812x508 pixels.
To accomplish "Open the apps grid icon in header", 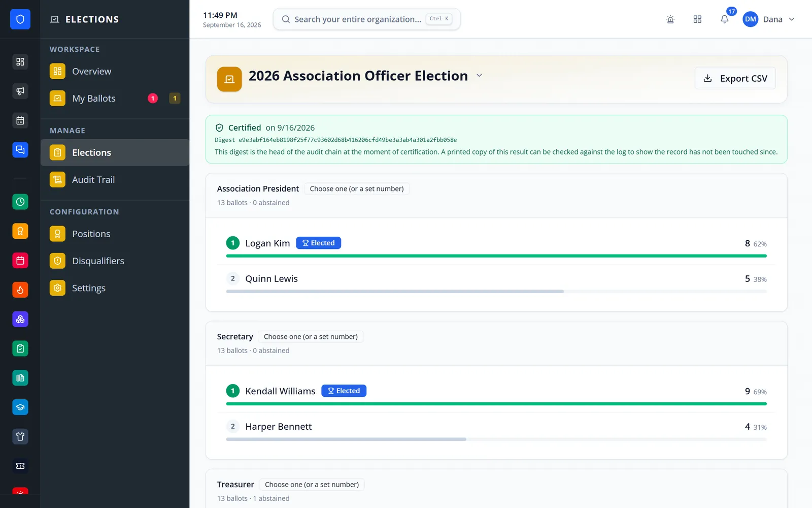I will (x=697, y=19).
